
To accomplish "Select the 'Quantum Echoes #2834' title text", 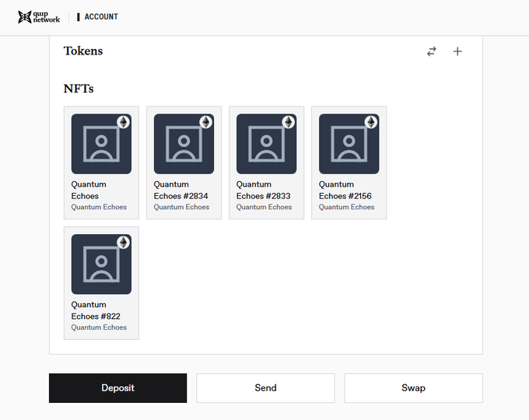I will (x=180, y=191).
